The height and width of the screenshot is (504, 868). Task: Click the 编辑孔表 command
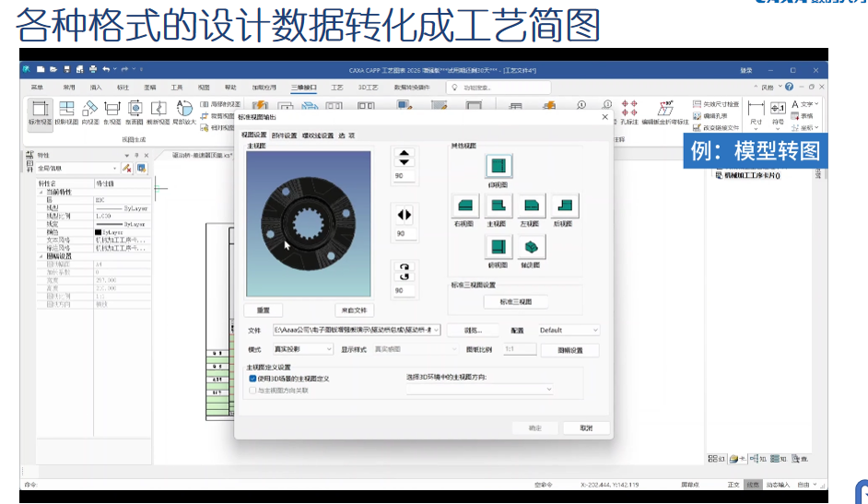click(710, 116)
